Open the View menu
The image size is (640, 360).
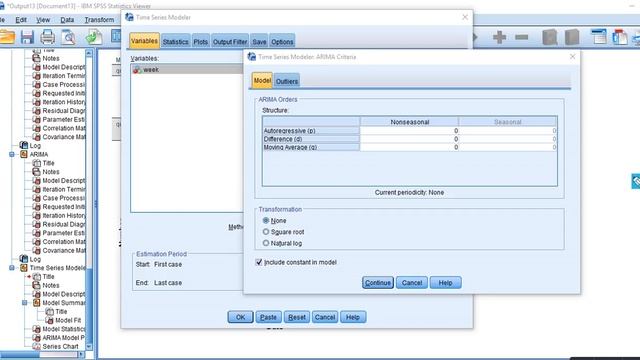[x=43, y=20]
